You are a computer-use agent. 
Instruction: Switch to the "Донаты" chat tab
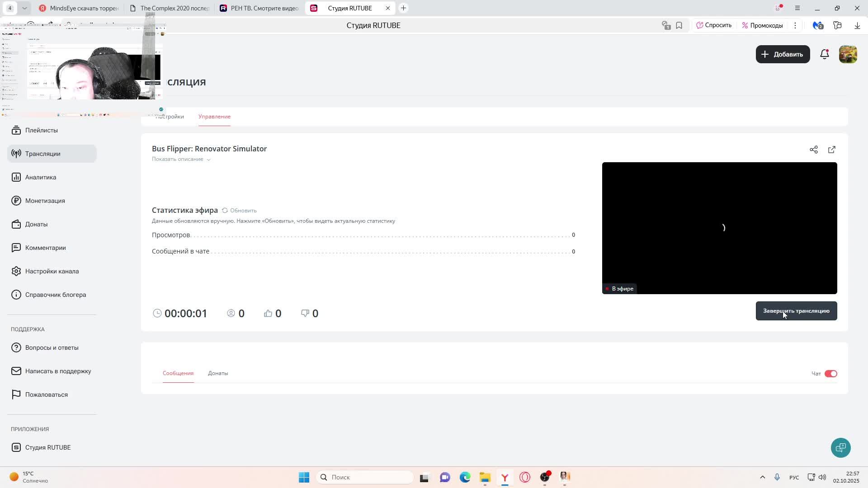click(x=218, y=373)
